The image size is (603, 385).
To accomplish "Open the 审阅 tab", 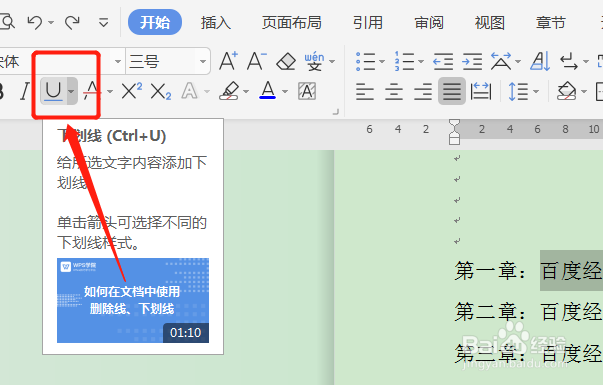I will click(x=429, y=23).
